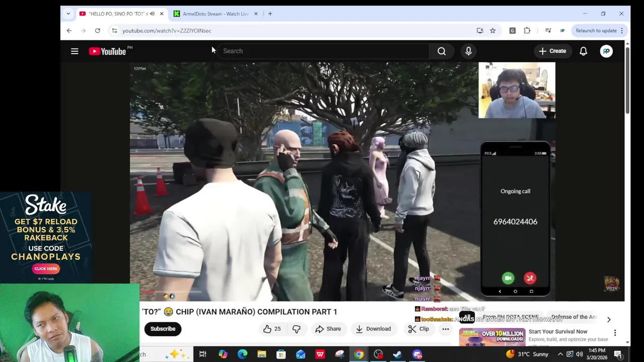
Task: Open Microsoft Store from the taskbar
Action: (x=281, y=354)
